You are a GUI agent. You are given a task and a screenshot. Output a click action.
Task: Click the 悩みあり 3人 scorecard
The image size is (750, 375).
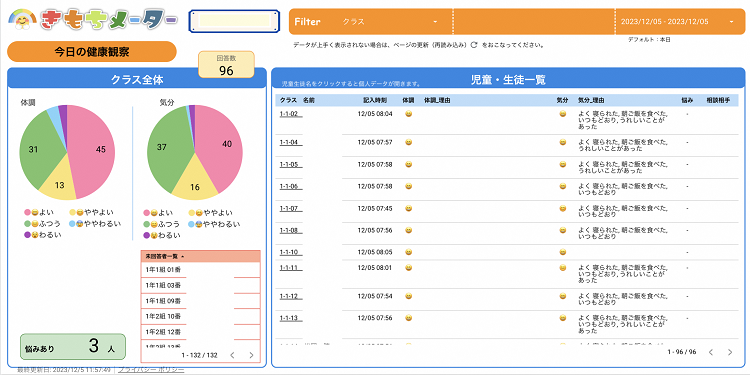point(73,347)
